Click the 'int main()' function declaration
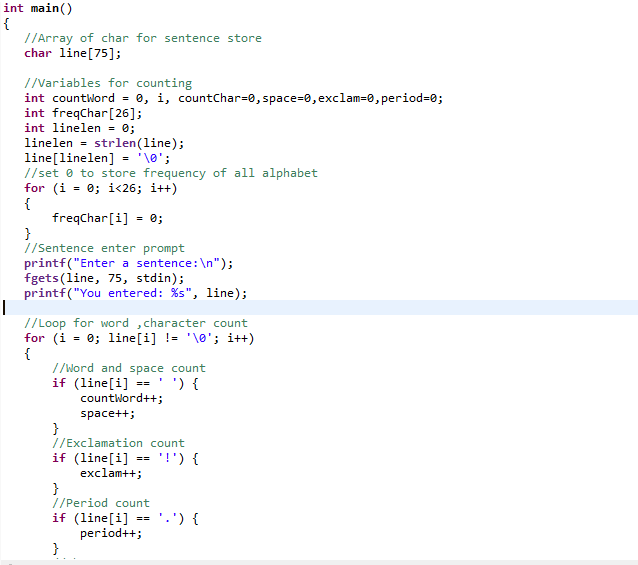This screenshot has width=638, height=565. [x=37, y=8]
